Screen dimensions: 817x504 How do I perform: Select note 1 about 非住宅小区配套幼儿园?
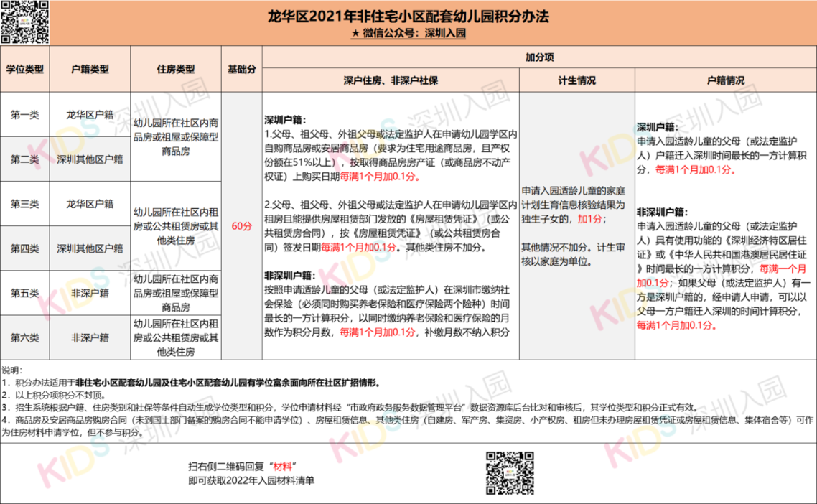click(x=191, y=383)
